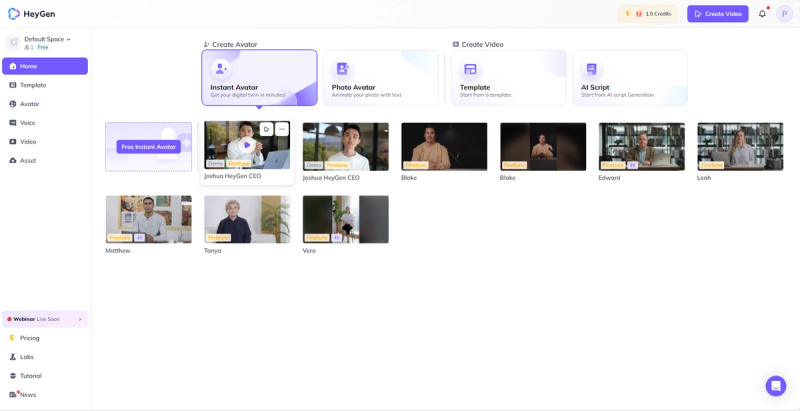Select the Edward avatar thumbnail
This screenshot has height=411, width=800.
[642, 146]
